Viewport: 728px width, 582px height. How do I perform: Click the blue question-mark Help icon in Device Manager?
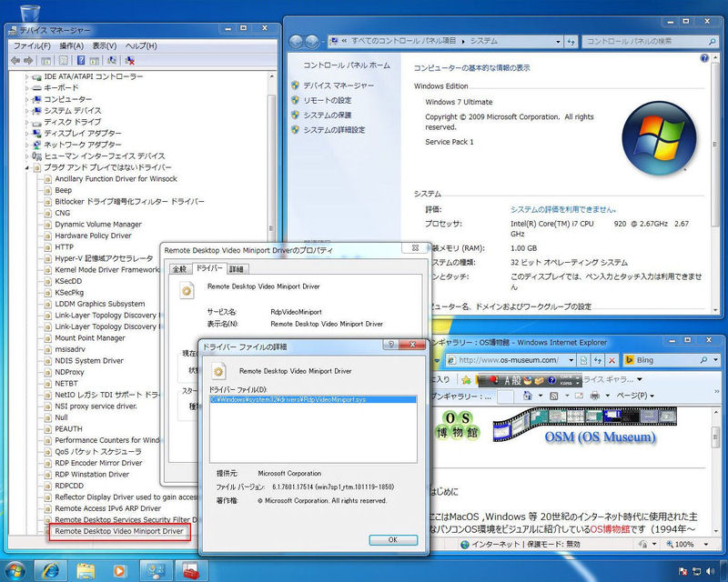pos(81,60)
